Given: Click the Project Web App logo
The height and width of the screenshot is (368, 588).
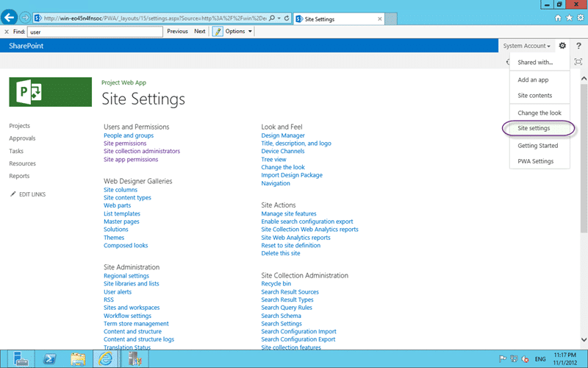Looking at the screenshot, I should (x=50, y=92).
